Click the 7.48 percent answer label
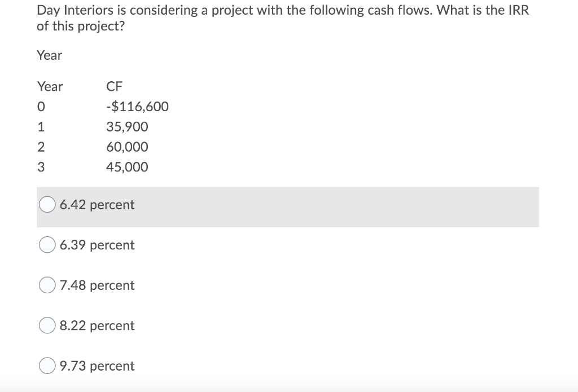Viewport: 578px width, 392px height. click(x=97, y=285)
